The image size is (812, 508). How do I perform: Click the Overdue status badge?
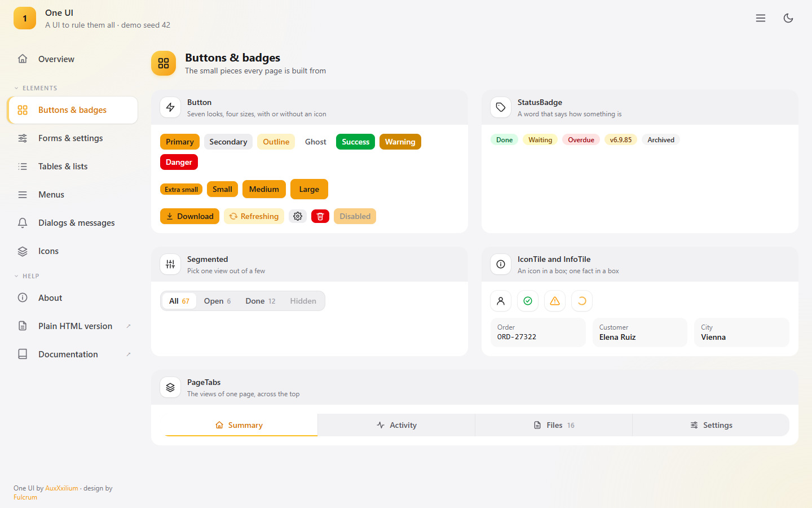581,140
